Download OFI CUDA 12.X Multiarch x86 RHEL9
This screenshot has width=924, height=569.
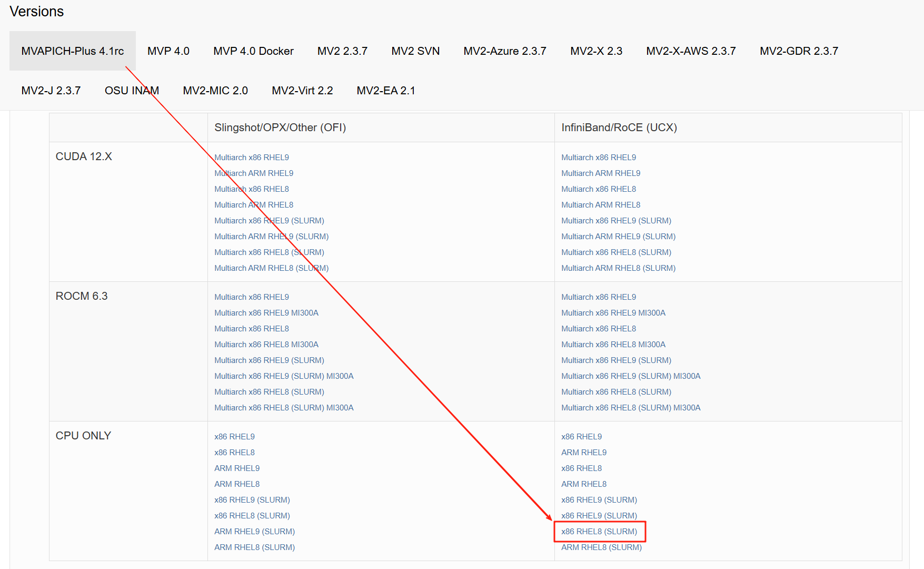252,158
